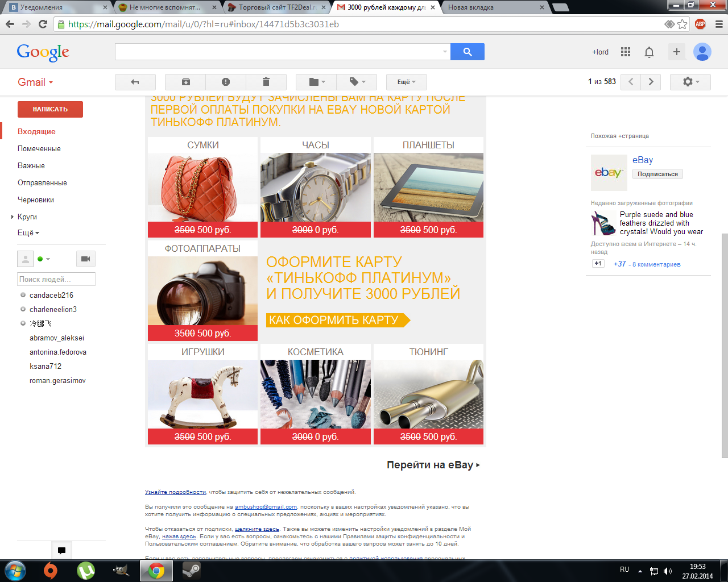Open the Помеченные folder
This screenshot has width=728, height=582.
pos(39,148)
